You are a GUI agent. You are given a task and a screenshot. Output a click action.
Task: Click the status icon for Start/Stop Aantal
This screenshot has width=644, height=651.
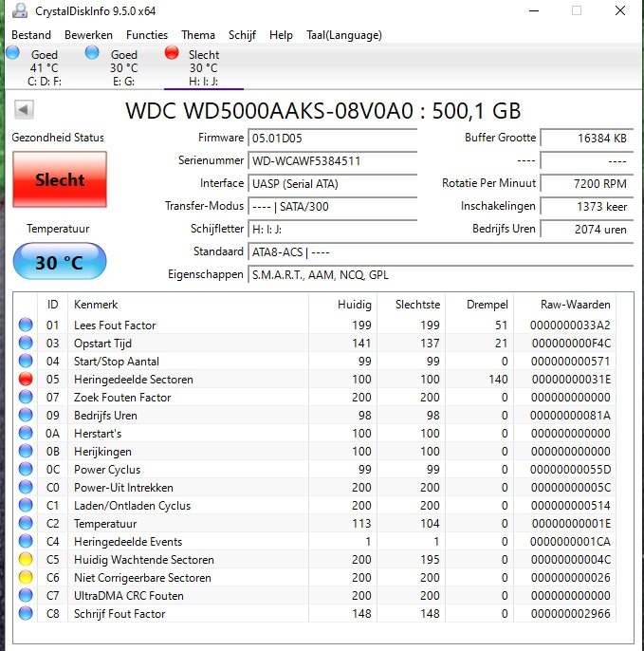coord(26,361)
